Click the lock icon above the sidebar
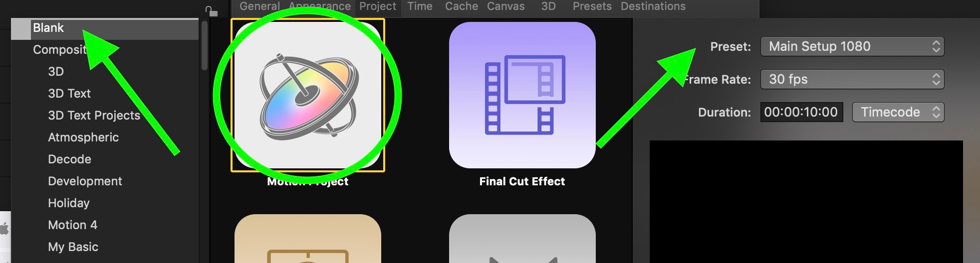 212,11
